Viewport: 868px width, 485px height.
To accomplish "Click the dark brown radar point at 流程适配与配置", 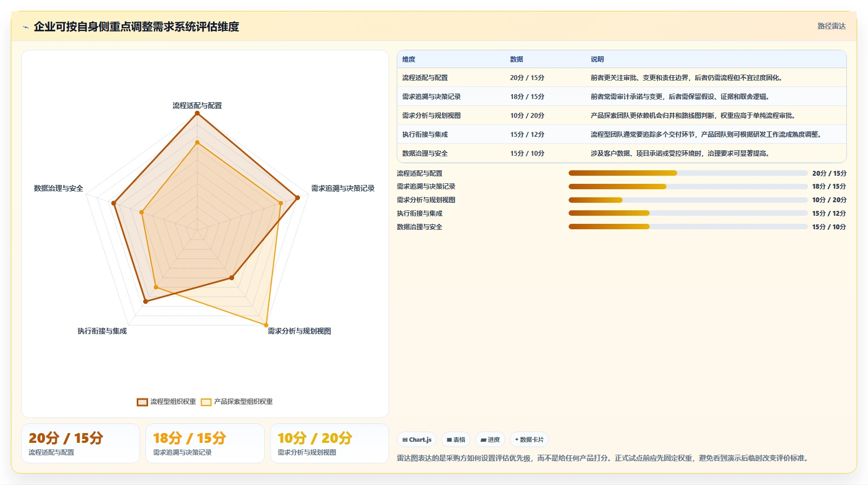I will click(x=197, y=113).
